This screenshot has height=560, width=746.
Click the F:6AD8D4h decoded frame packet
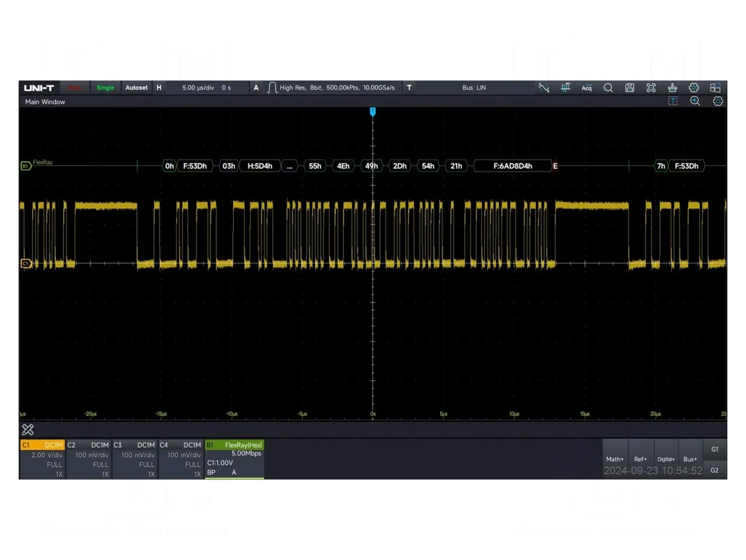(x=512, y=166)
